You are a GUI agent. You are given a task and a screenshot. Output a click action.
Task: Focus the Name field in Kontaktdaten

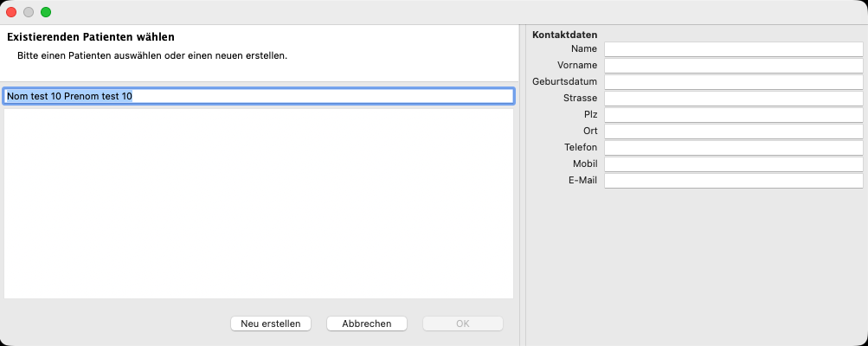[x=733, y=49]
